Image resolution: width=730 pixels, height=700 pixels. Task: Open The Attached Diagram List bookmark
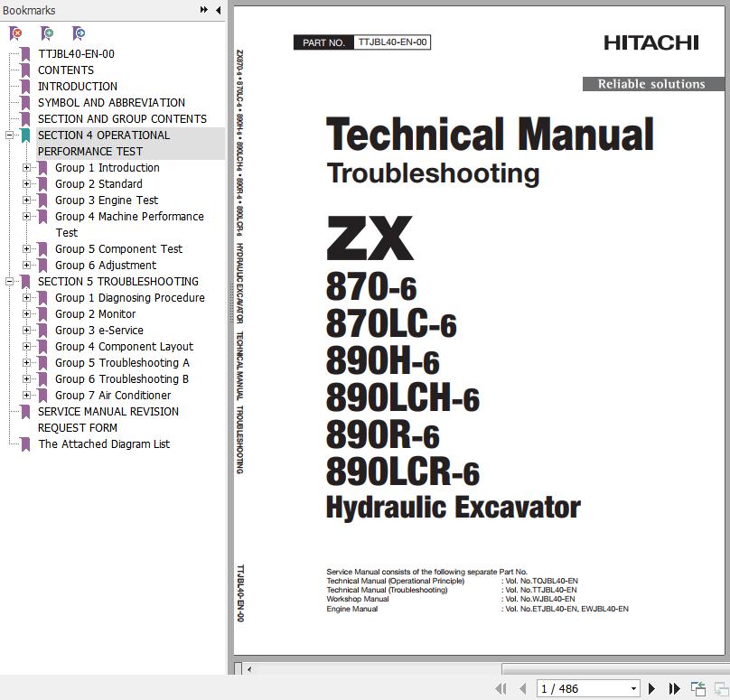coord(104,444)
